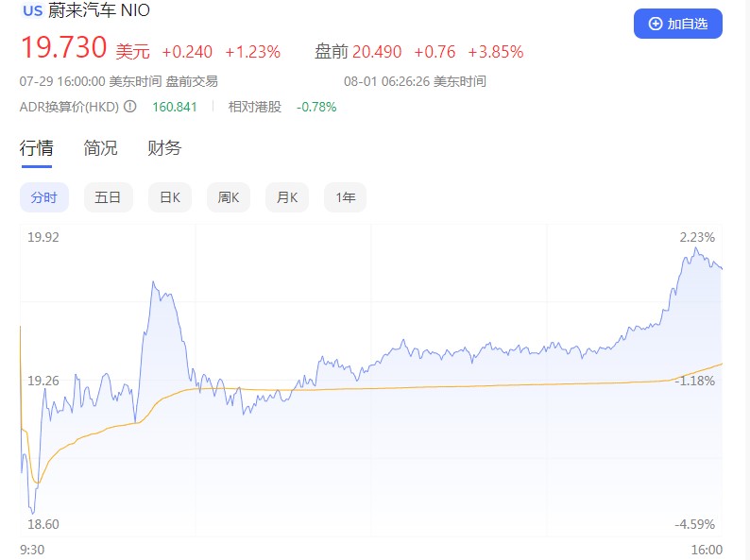
Task: Click the info icon beside ADR换算价(HKD)
Action: pyautogui.click(x=130, y=107)
